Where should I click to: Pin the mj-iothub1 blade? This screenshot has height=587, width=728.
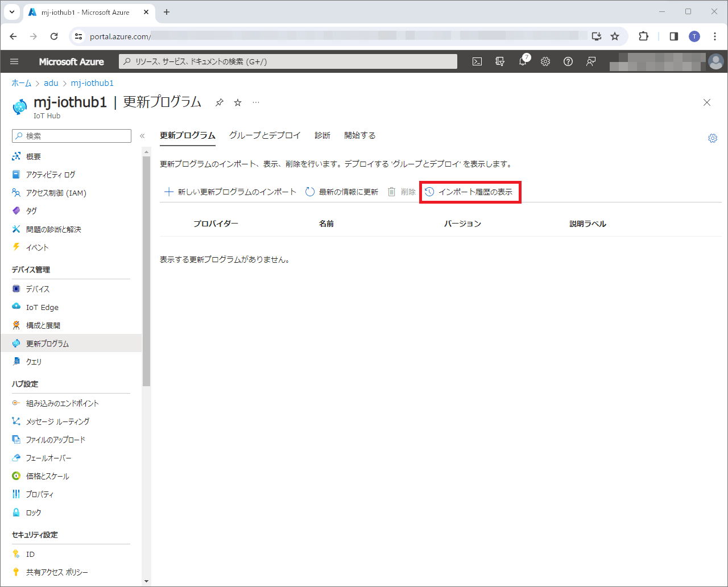[x=219, y=102]
